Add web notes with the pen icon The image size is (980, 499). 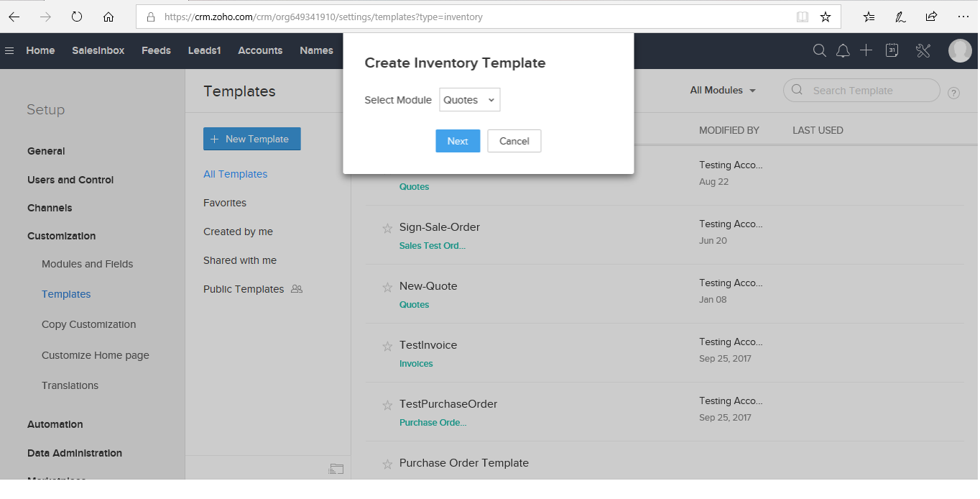900,17
